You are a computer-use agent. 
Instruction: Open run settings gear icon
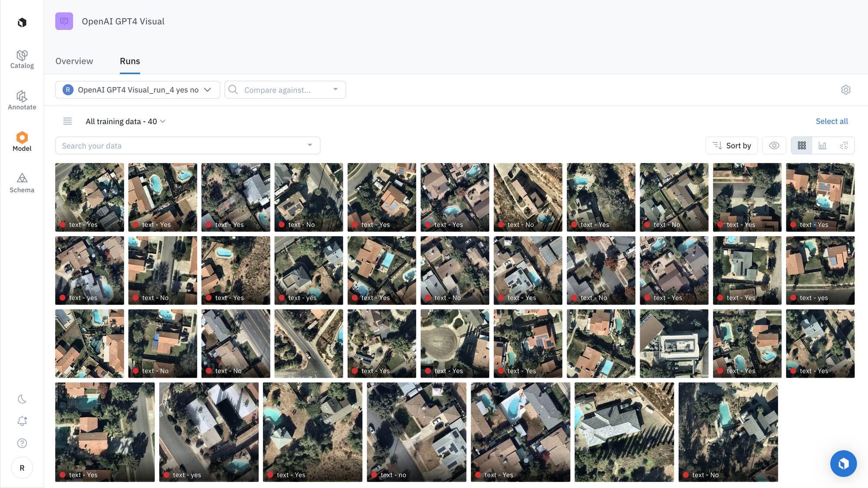pyautogui.click(x=845, y=90)
